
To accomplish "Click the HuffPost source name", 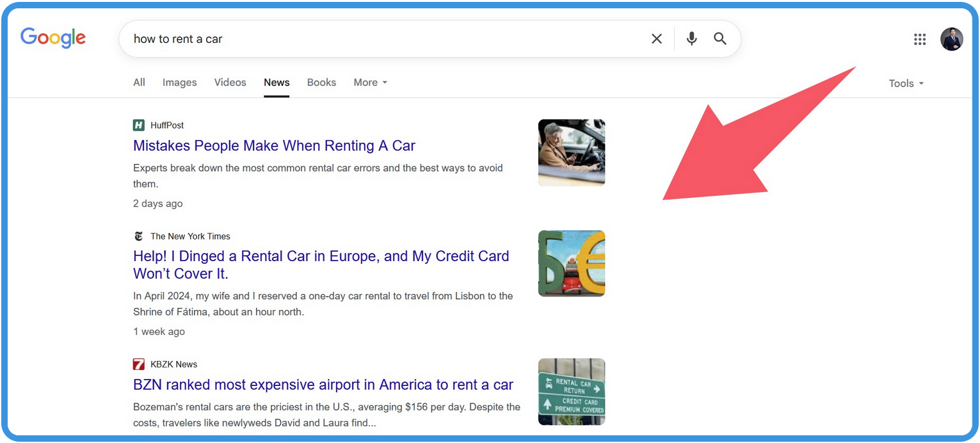I will click(x=167, y=125).
